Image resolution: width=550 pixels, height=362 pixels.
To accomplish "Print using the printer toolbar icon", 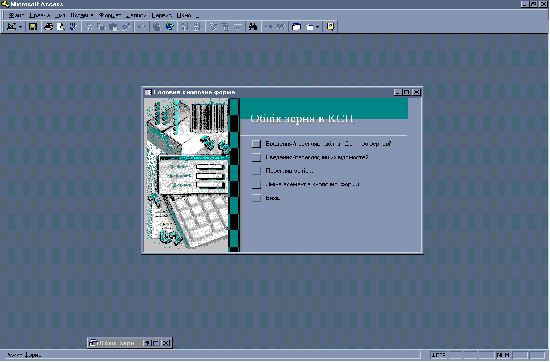I will pyautogui.click(x=48, y=27).
